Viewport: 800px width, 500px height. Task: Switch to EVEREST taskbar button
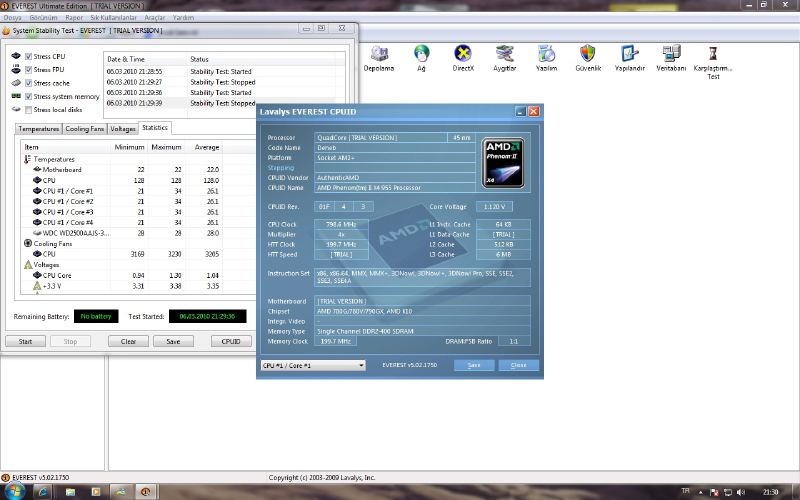[145, 492]
